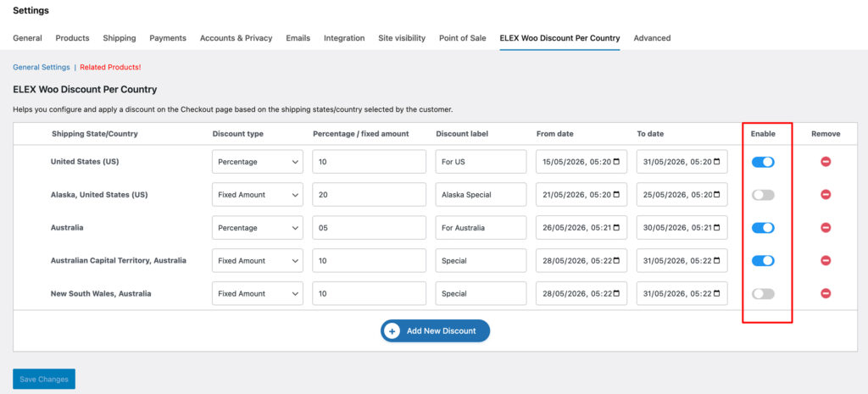This screenshot has height=394, width=868.
Task: Open the Related Products! link
Action: tap(111, 67)
